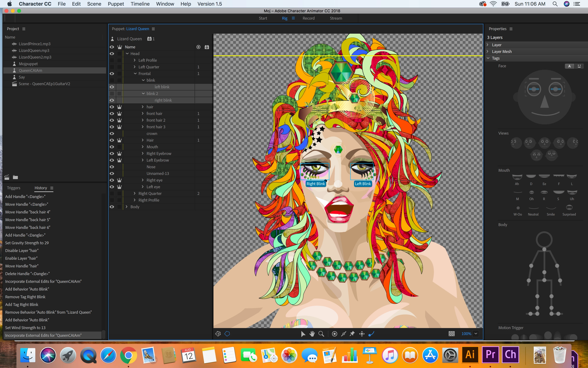This screenshot has width=588, height=368.
Task: Toggle visibility of Head layer
Action: coord(112,54)
